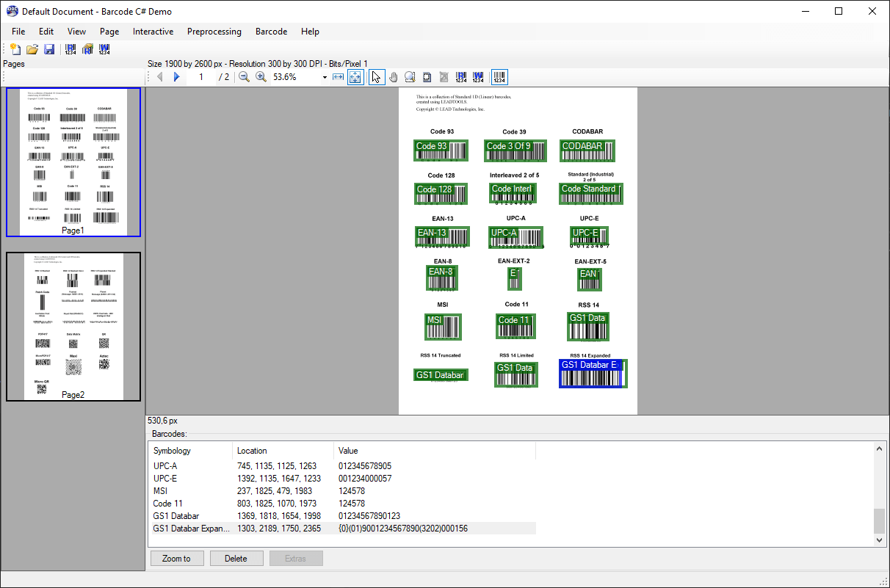Click the fit-to-width view icon

pyautogui.click(x=338, y=76)
